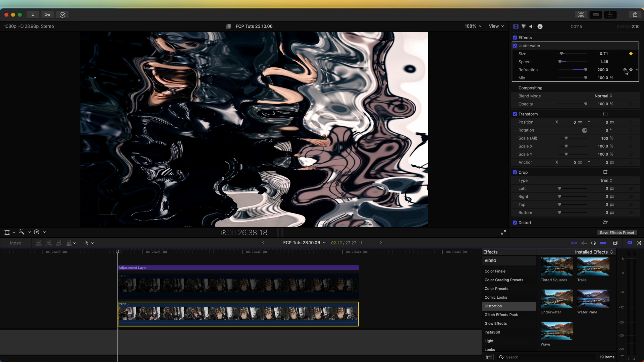Switch to the info inspector tab

[540, 26]
